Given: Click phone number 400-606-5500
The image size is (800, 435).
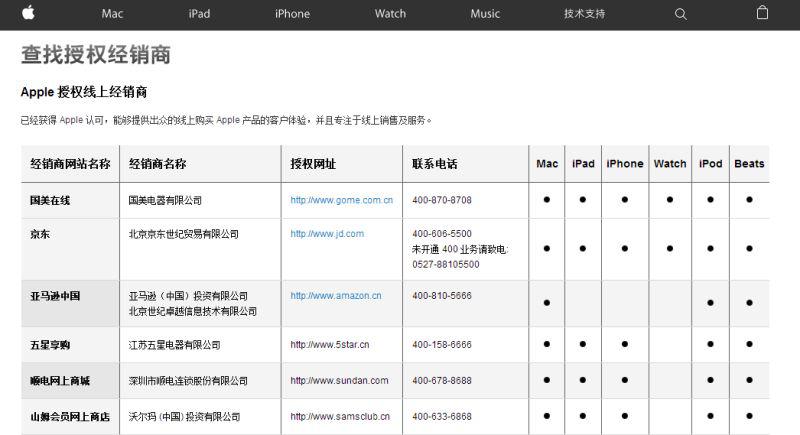Looking at the screenshot, I should (x=442, y=234).
